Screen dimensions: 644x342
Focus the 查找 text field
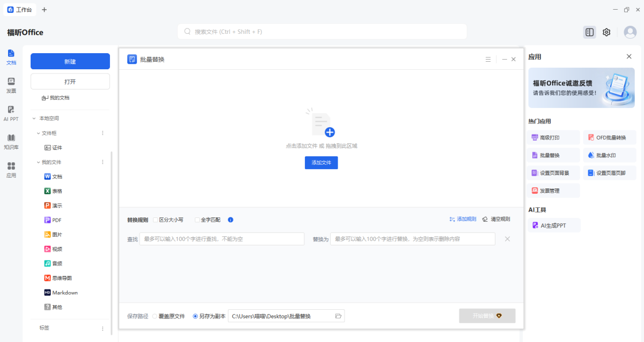222,239
